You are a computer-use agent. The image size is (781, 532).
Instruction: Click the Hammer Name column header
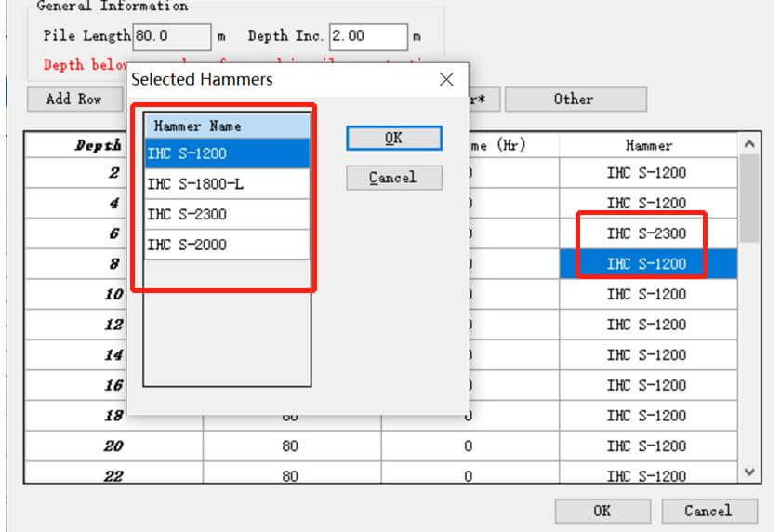click(x=227, y=126)
